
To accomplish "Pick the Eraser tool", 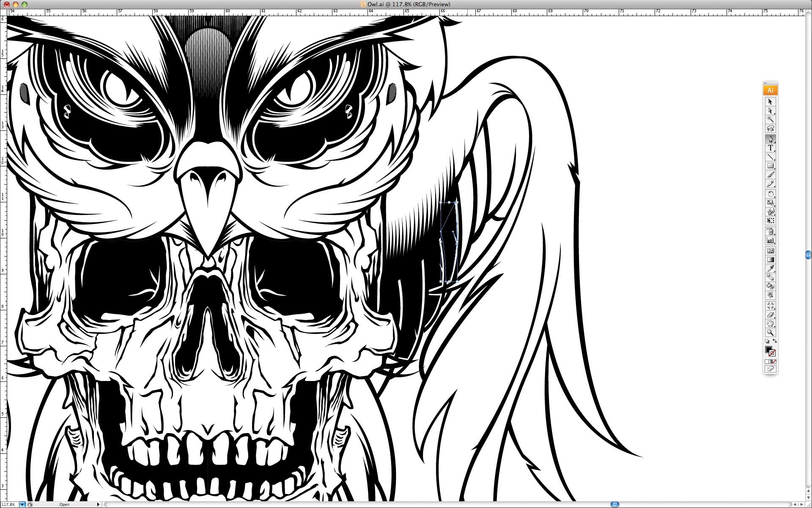I will coord(770,315).
